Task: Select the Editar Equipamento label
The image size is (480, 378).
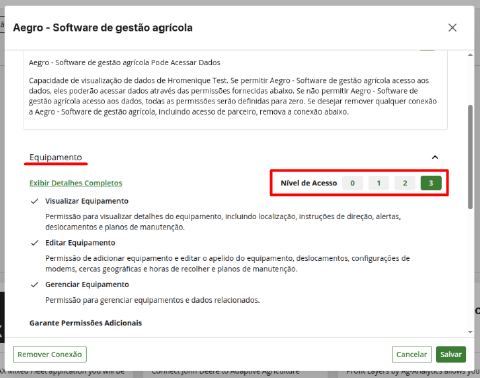Action: [80, 243]
